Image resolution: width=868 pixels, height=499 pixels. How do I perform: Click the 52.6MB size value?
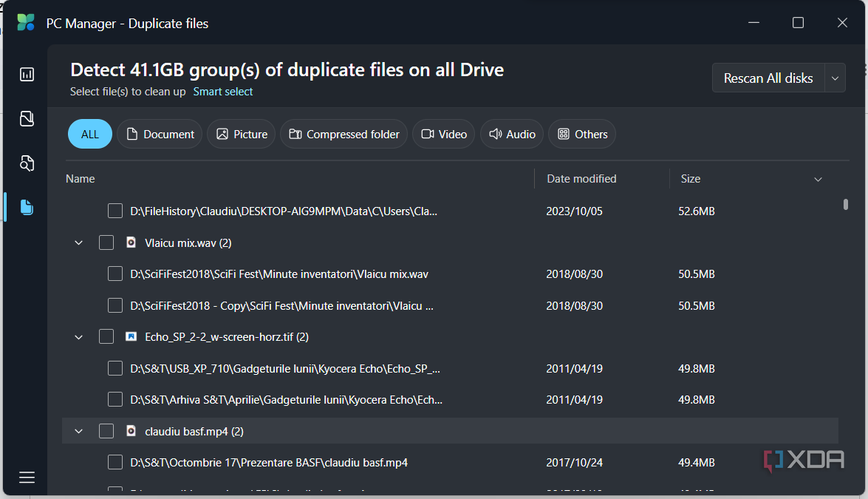point(697,211)
